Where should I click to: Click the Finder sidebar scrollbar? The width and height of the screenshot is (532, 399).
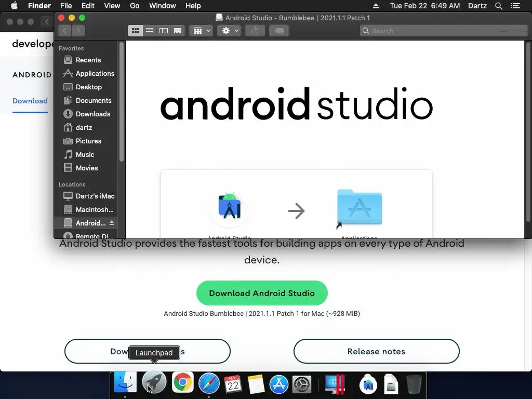click(x=122, y=102)
